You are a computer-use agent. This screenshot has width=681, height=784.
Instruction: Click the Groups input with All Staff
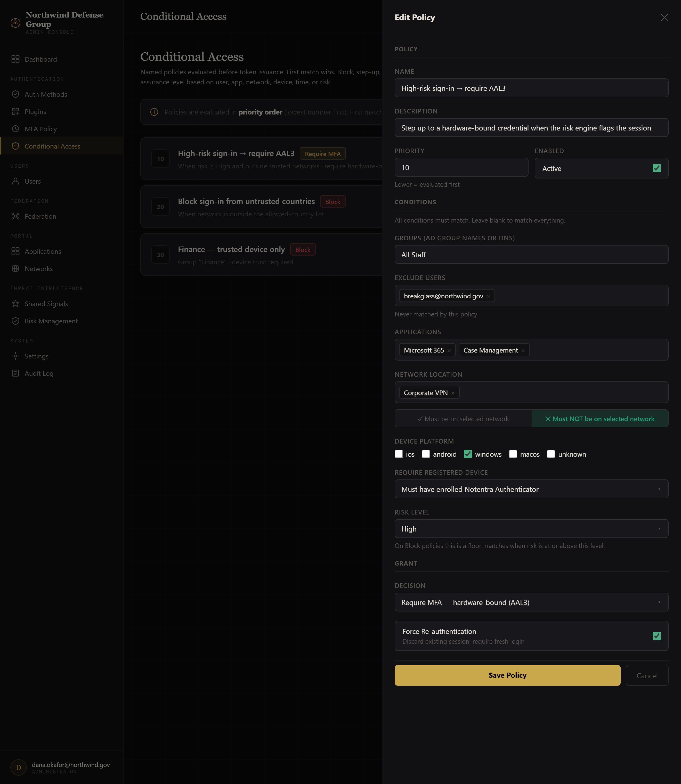pyautogui.click(x=531, y=255)
